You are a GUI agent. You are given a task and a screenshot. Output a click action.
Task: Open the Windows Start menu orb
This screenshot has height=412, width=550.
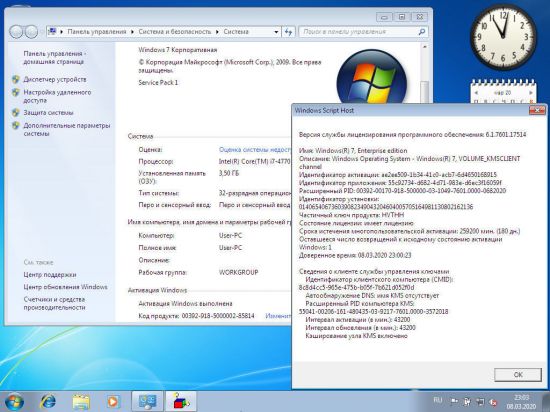coord(14,402)
